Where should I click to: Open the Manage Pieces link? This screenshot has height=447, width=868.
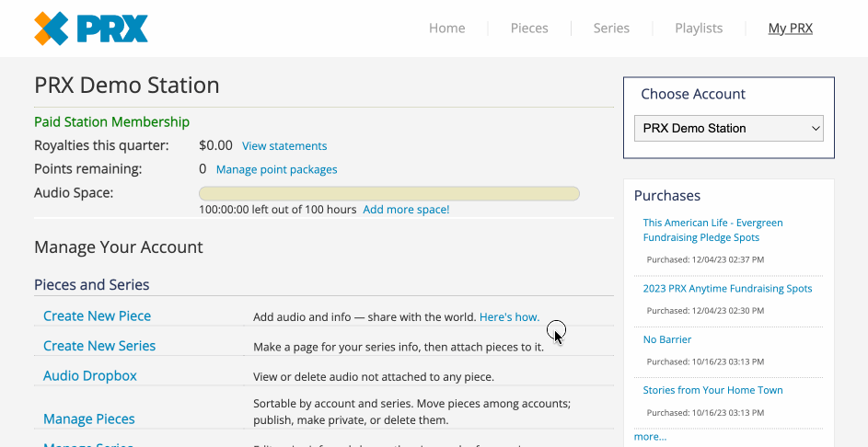[x=88, y=418]
